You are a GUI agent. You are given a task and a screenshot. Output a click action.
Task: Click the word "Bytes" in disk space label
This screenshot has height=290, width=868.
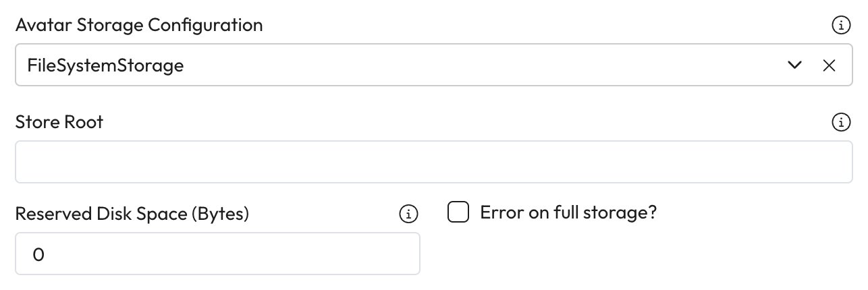pos(220,214)
